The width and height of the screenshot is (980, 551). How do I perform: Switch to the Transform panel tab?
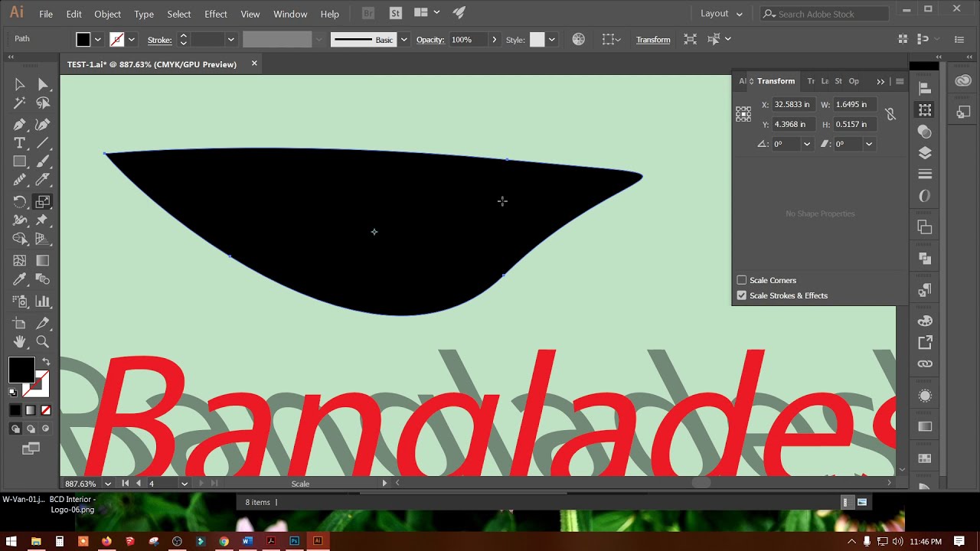[x=776, y=81]
